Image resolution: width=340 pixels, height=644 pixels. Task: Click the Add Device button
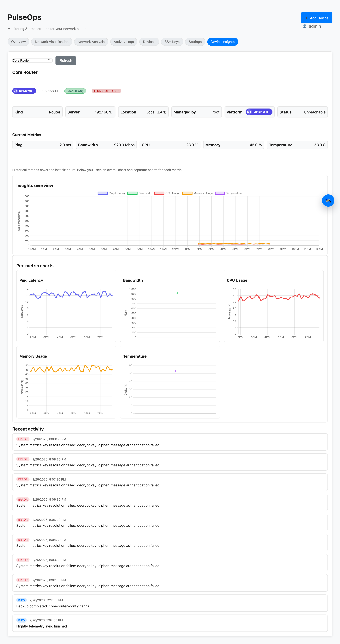tap(317, 17)
